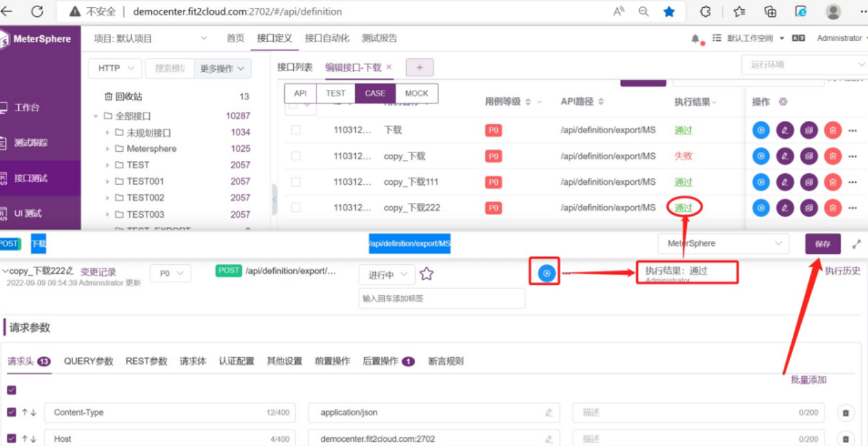Switch to the 接口列表 tab
Screen dimensions: 868x446
click(x=295, y=67)
